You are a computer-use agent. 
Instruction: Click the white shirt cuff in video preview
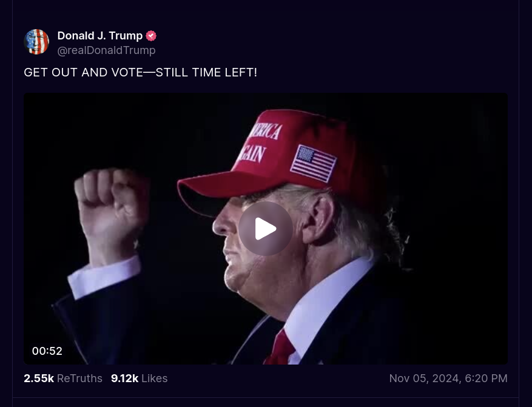coord(104,277)
